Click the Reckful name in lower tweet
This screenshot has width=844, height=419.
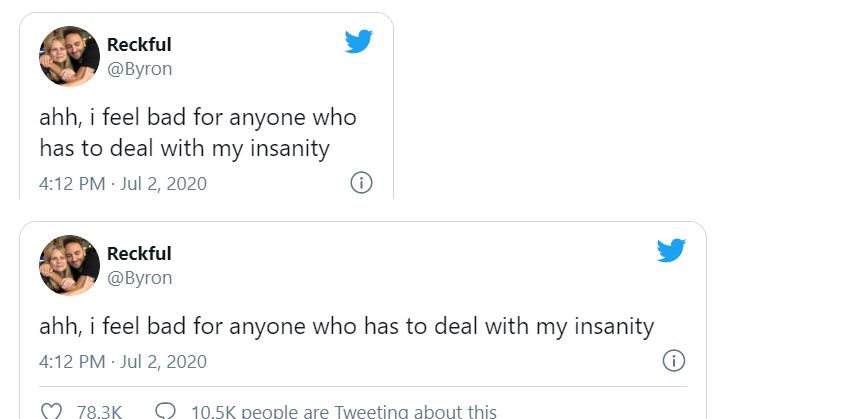tap(139, 253)
